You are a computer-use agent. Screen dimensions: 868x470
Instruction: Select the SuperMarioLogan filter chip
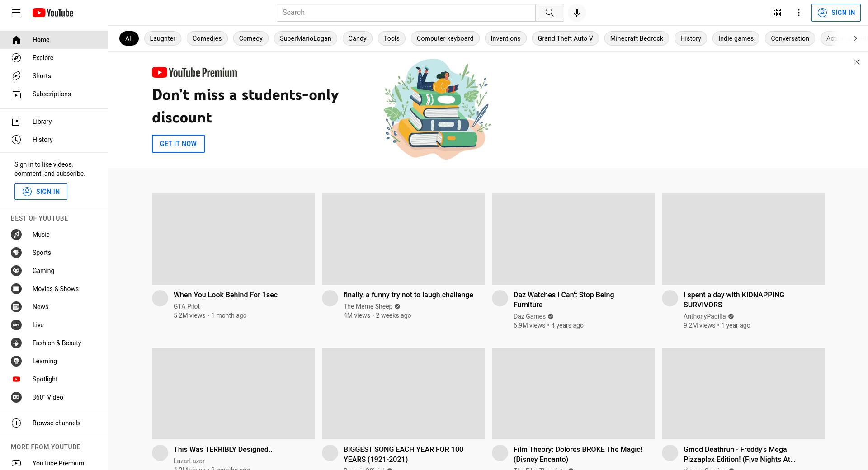click(x=306, y=38)
